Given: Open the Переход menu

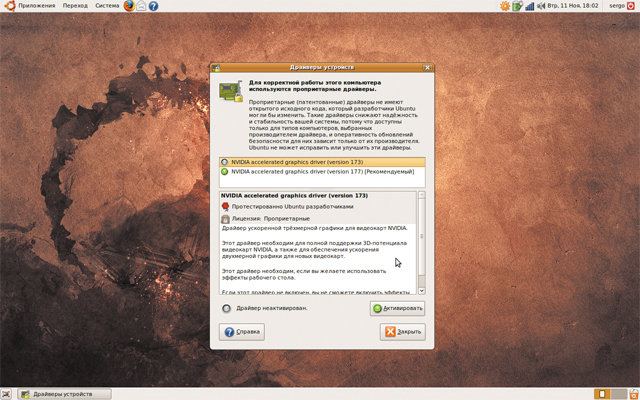Looking at the screenshot, I should [x=75, y=6].
